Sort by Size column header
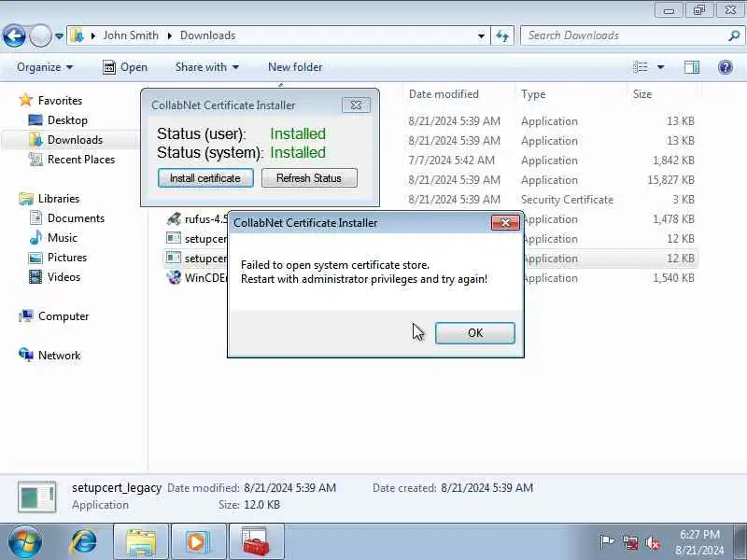This screenshot has width=747, height=560. click(641, 94)
